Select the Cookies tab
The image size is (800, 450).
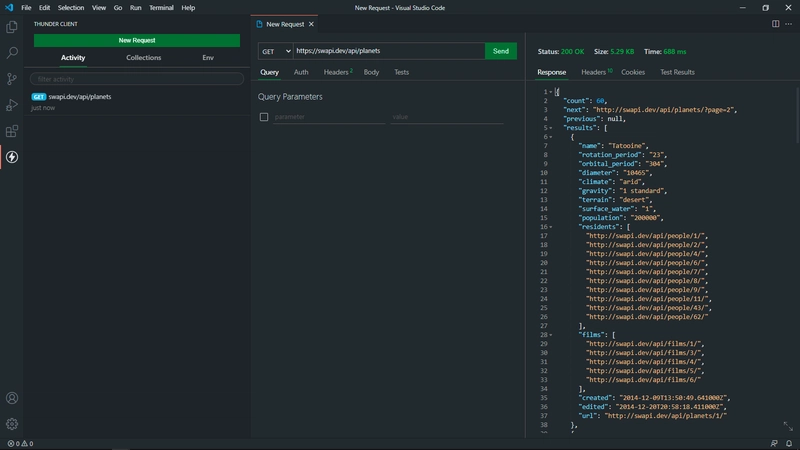pos(633,72)
